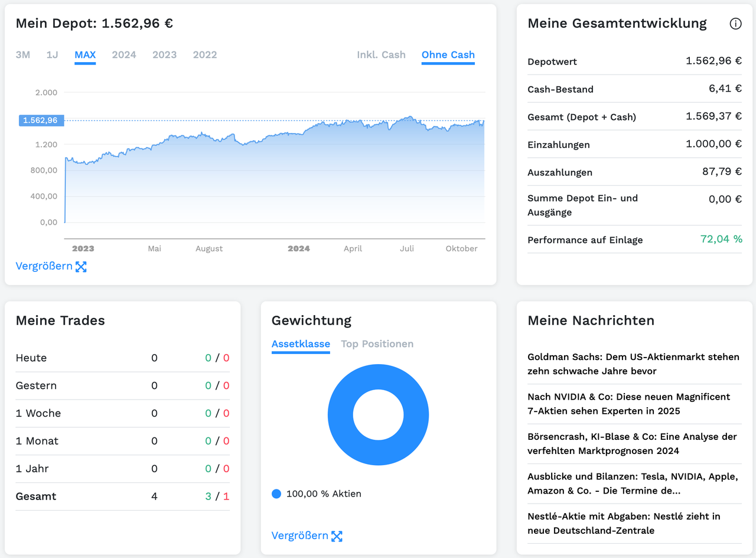
Task: Switch the chart to the 2024 period
Action: [124, 54]
